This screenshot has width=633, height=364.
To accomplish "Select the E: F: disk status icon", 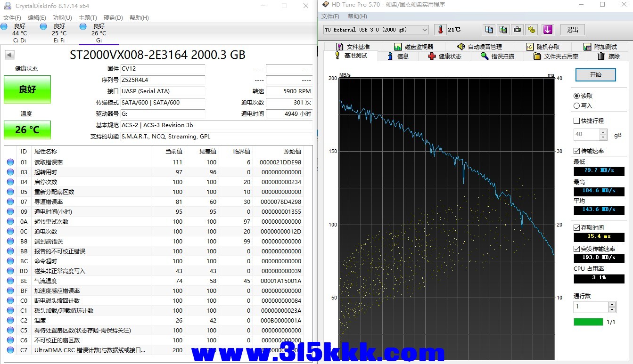I will point(43,26).
